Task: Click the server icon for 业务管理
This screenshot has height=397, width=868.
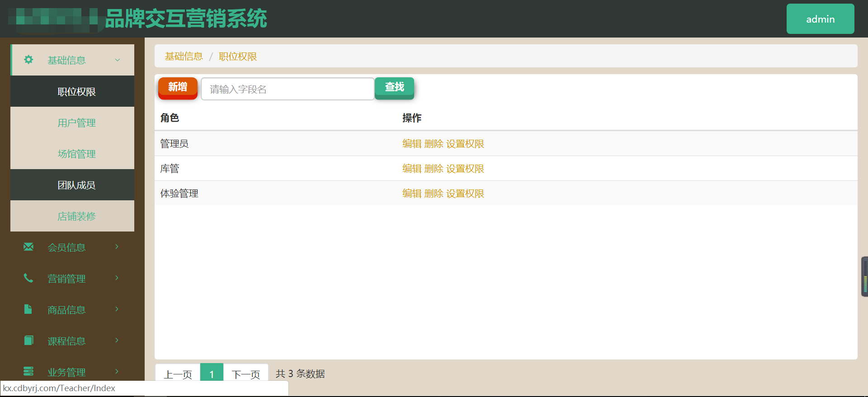Action: [x=28, y=371]
